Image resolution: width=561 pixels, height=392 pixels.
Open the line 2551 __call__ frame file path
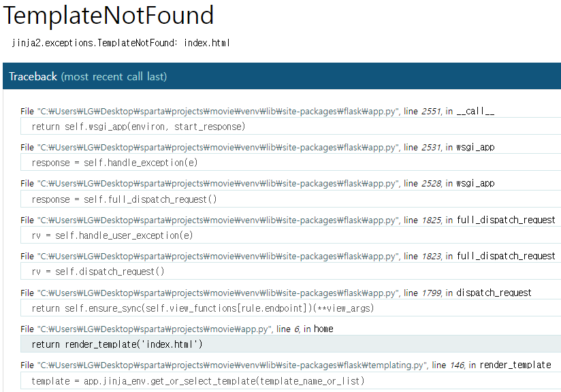point(219,112)
